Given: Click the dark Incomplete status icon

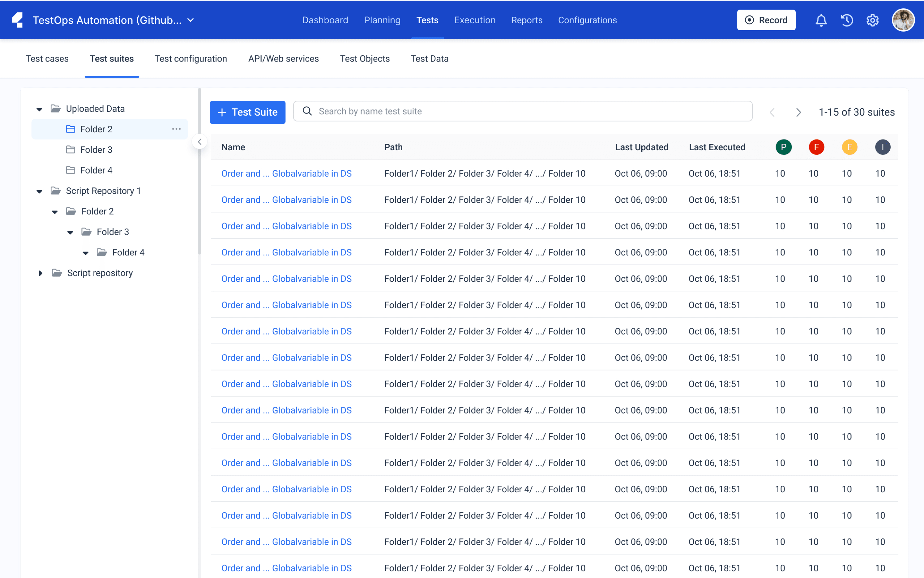Looking at the screenshot, I should point(883,147).
